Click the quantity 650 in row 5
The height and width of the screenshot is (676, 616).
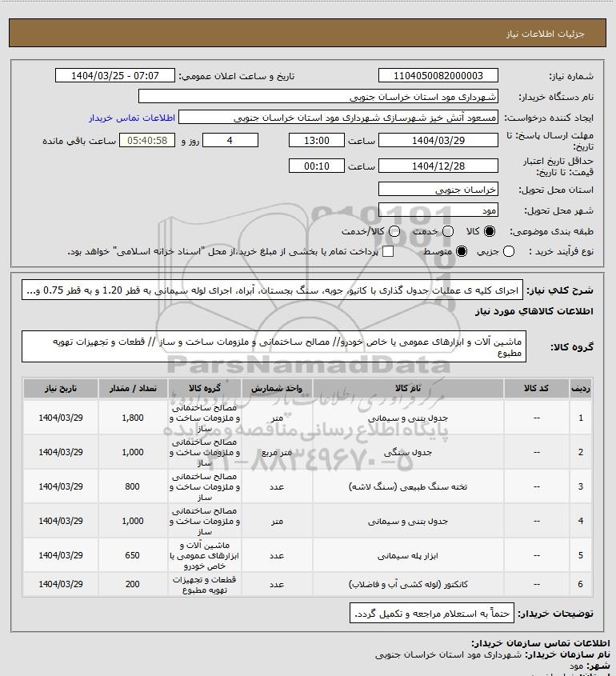pos(132,556)
